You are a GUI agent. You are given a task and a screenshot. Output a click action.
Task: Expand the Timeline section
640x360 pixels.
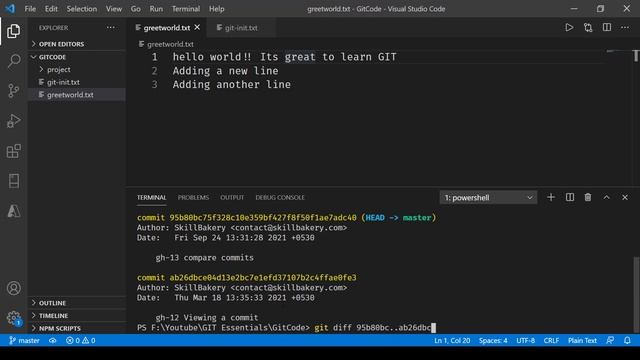[x=77, y=316]
